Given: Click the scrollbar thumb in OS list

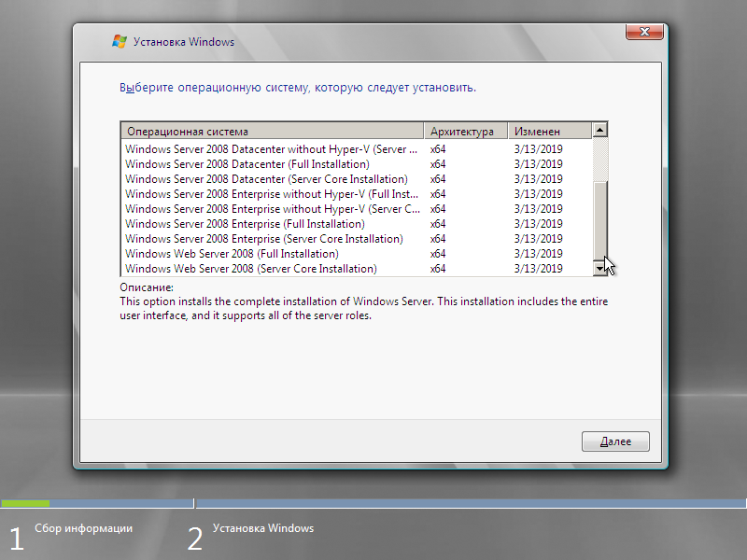Looking at the screenshot, I should click(599, 221).
